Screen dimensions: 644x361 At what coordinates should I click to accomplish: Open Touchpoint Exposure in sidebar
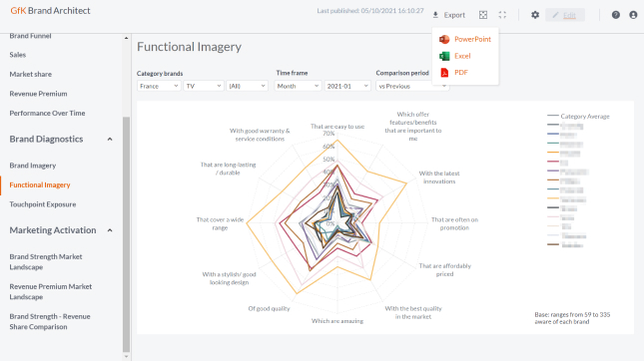pyautogui.click(x=43, y=204)
